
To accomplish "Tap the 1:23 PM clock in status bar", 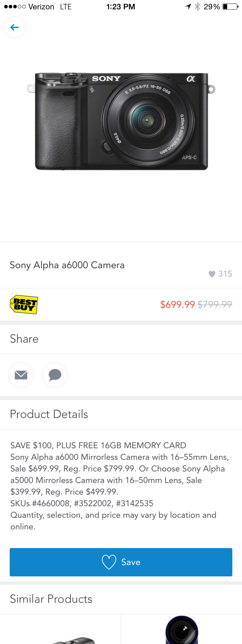I will coord(121,6).
